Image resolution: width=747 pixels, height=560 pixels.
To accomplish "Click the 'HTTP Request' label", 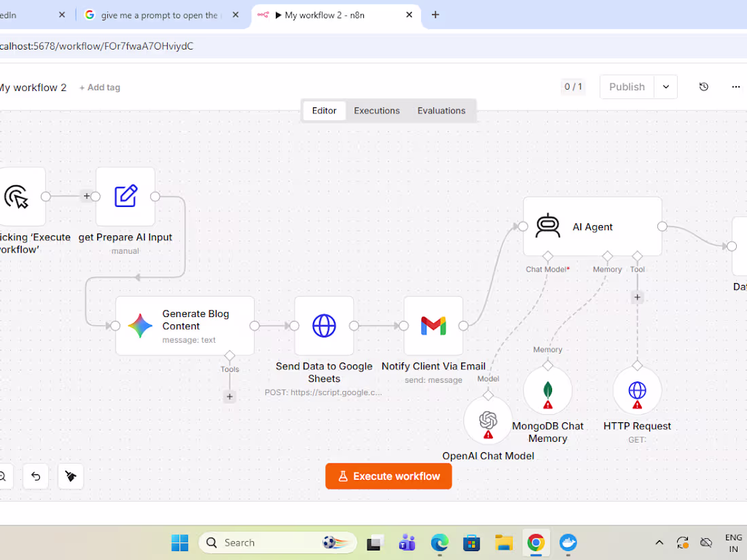I will point(637,426).
